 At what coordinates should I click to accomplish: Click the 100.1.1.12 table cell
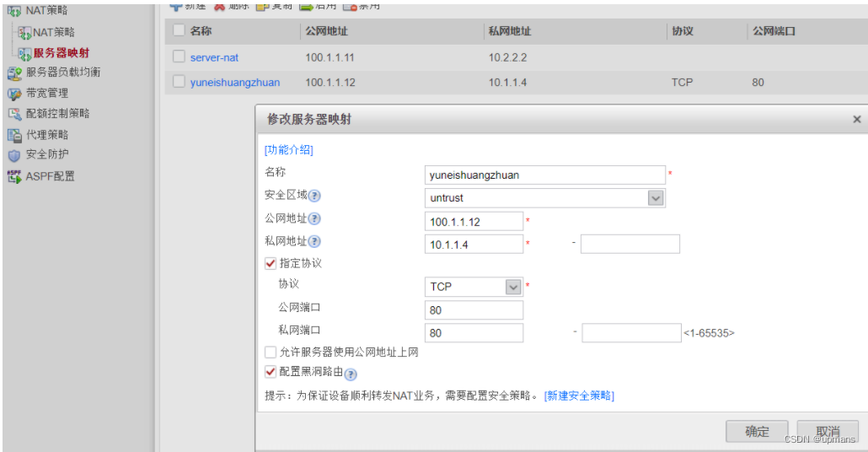click(x=330, y=83)
